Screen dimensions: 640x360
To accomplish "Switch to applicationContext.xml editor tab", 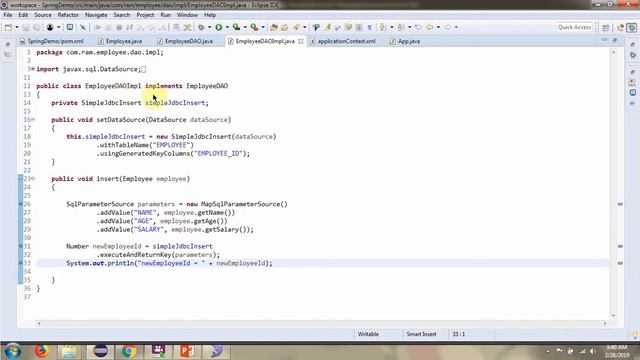I will tap(343, 41).
